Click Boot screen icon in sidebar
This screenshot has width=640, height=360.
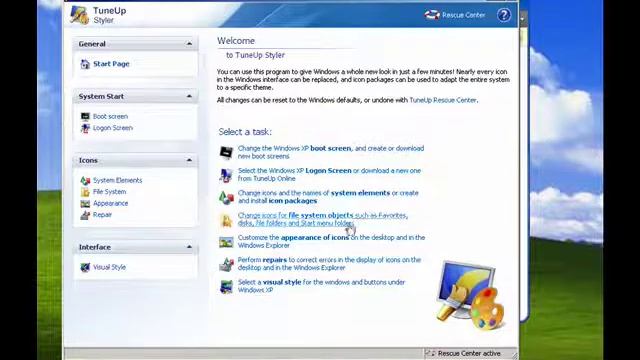pyautogui.click(x=85, y=117)
